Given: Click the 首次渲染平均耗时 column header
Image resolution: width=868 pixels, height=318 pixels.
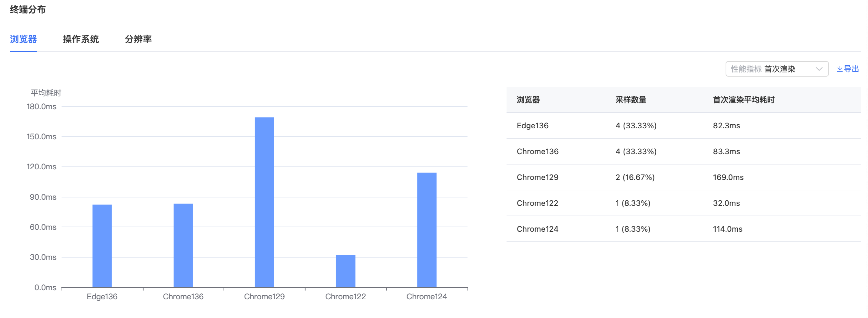Looking at the screenshot, I should pyautogui.click(x=744, y=100).
